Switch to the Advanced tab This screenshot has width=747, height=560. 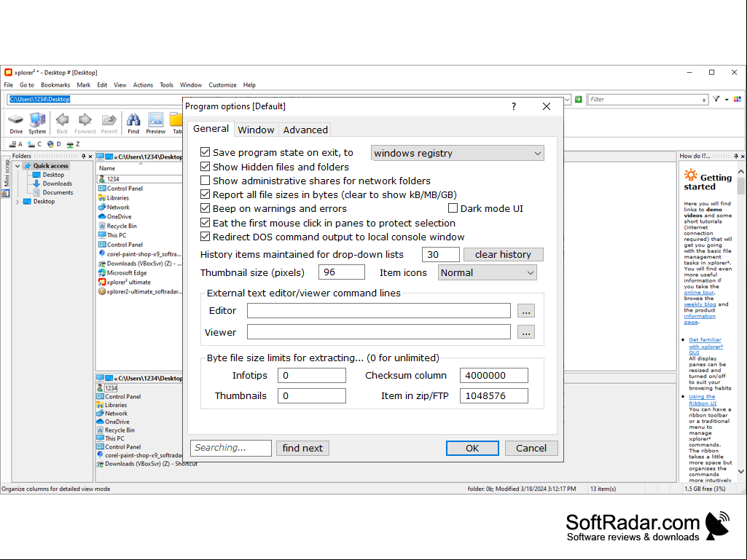coord(305,130)
